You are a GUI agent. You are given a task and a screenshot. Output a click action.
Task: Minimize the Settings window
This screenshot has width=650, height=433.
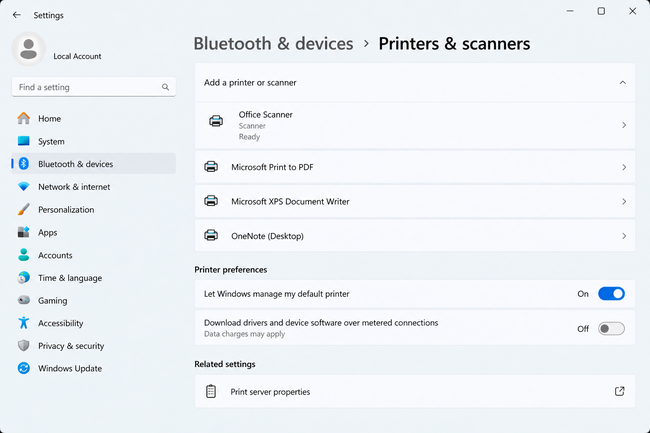tap(570, 11)
